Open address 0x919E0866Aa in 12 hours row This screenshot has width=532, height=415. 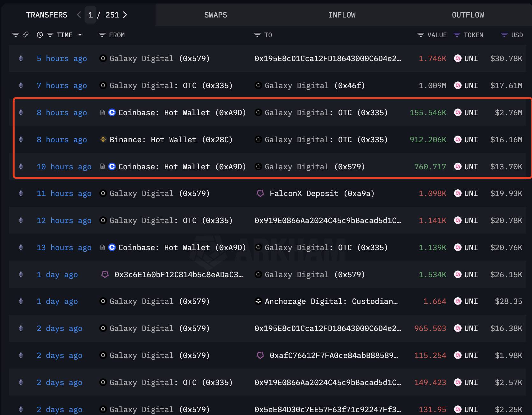point(328,221)
